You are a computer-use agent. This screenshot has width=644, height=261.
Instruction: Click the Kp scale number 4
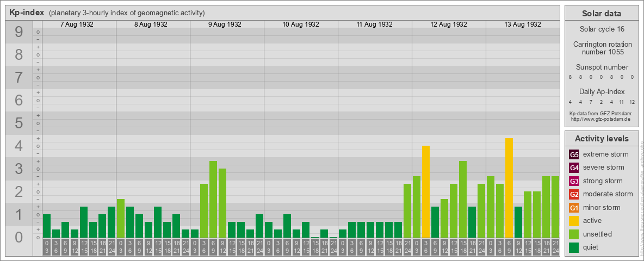19,146
